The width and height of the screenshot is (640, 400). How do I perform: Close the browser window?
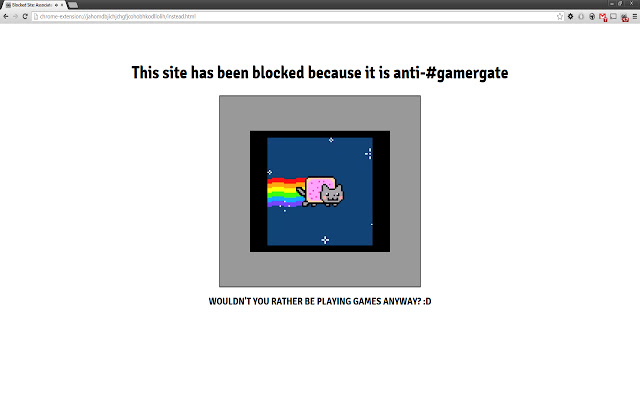tap(631, 3)
